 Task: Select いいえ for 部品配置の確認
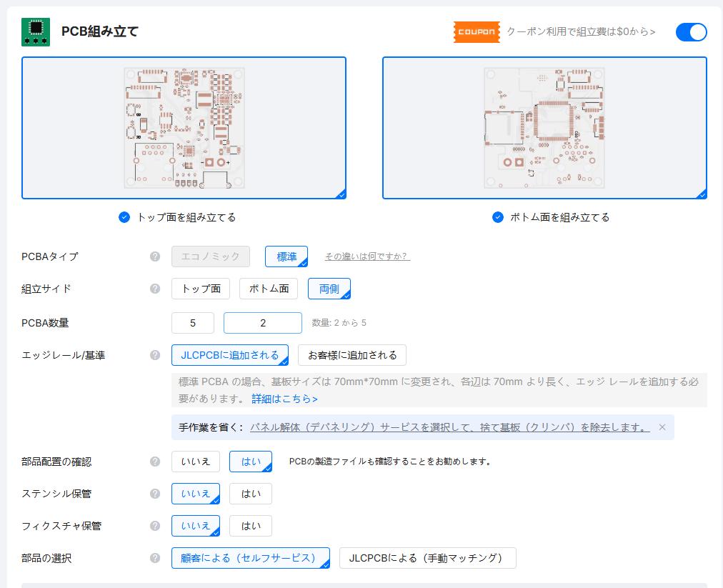point(196,462)
